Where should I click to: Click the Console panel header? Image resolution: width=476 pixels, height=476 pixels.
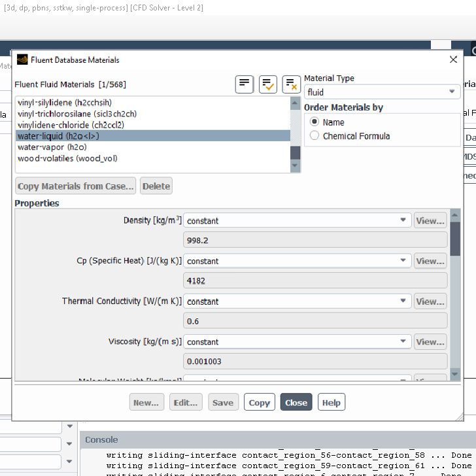click(x=278, y=439)
